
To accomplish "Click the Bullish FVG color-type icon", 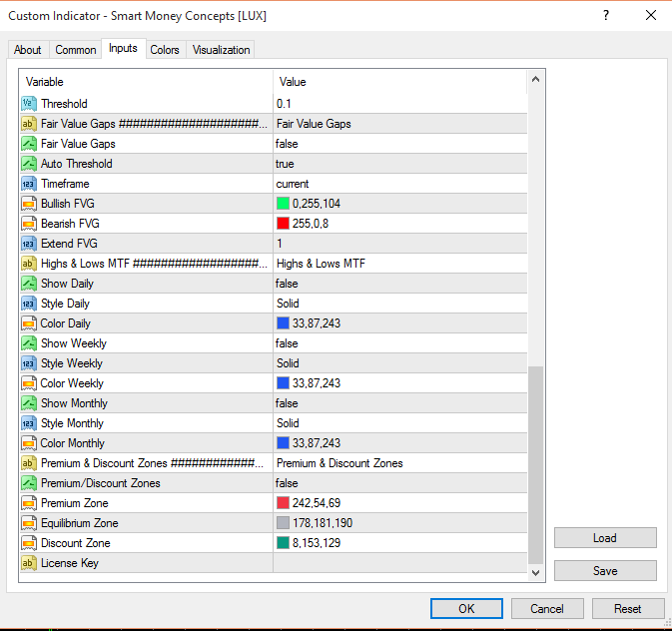I will [29, 204].
